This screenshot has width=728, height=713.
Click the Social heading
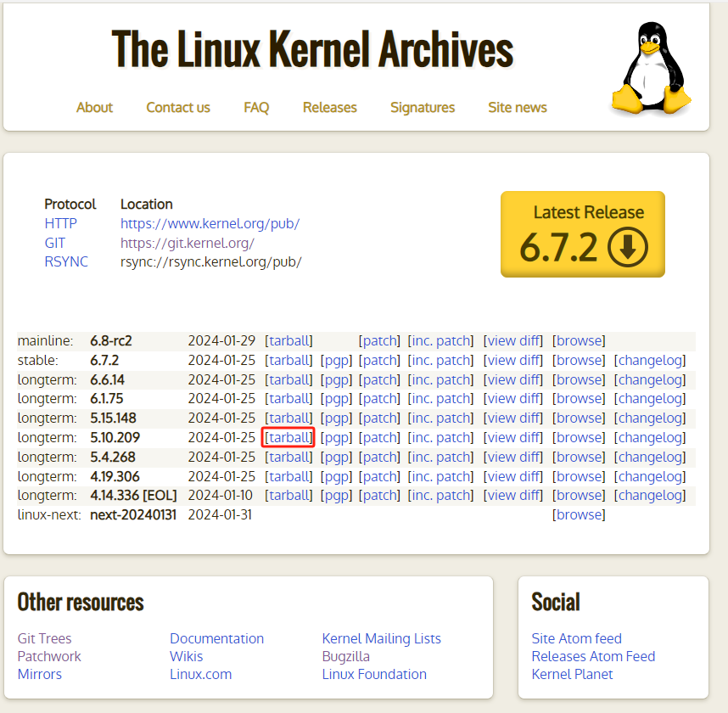(556, 603)
